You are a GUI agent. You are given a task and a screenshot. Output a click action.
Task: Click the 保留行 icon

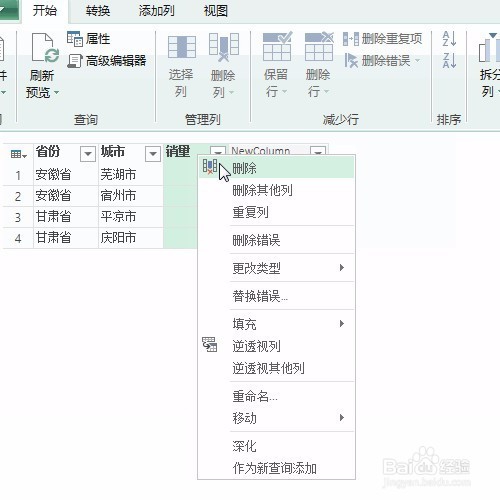[x=277, y=47]
